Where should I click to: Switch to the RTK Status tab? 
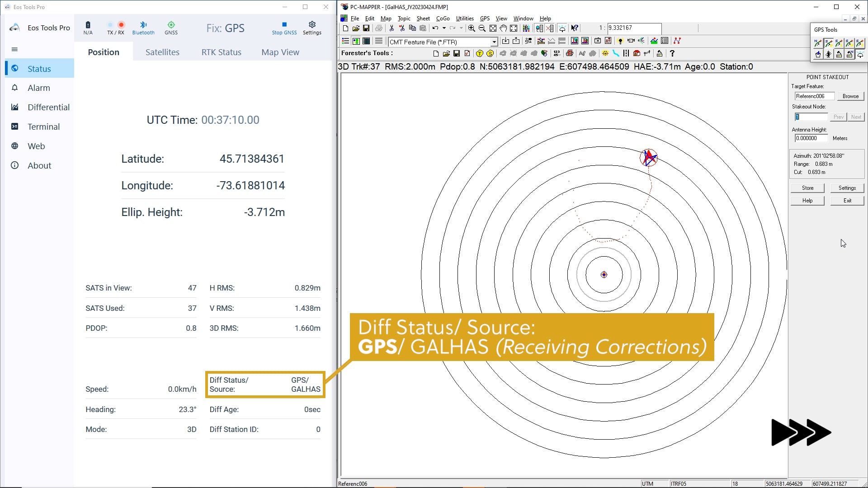coord(221,52)
